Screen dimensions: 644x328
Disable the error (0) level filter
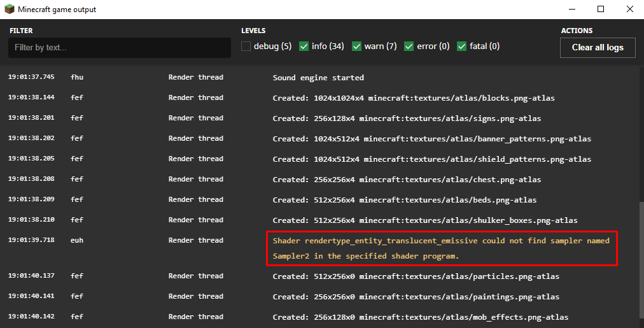tap(409, 46)
